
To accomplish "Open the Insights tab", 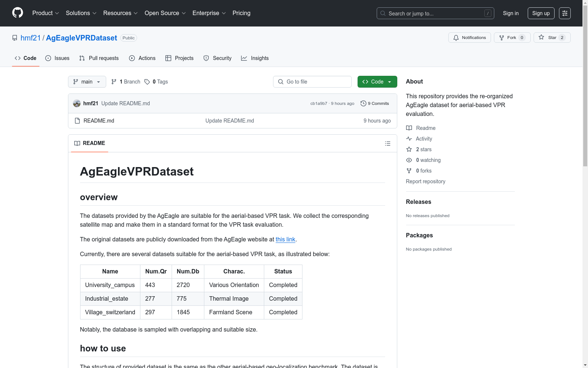I will coord(255,58).
